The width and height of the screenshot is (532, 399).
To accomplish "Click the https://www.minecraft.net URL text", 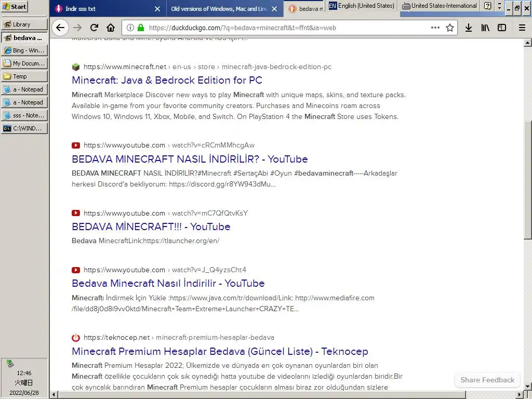I will tap(125, 67).
